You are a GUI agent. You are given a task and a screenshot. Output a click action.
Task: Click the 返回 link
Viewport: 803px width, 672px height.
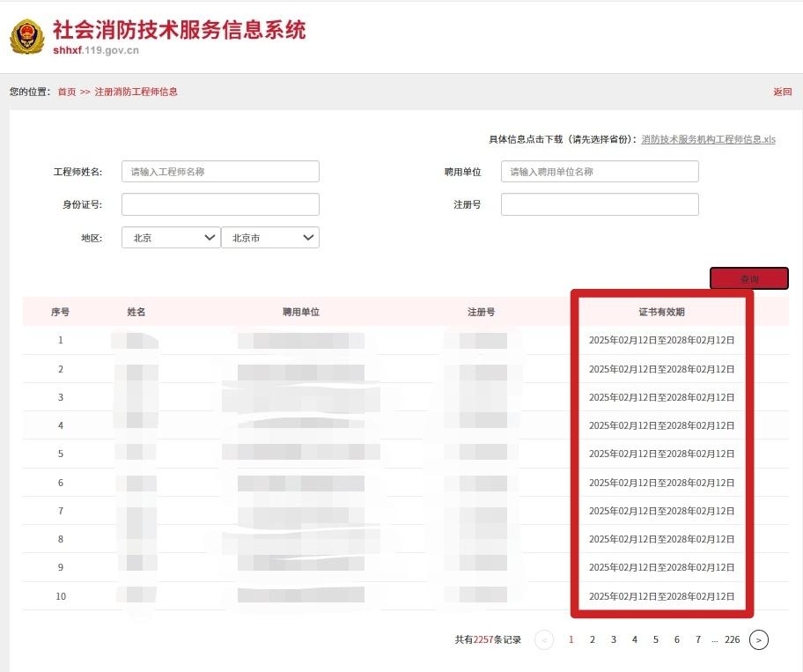pos(783,92)
